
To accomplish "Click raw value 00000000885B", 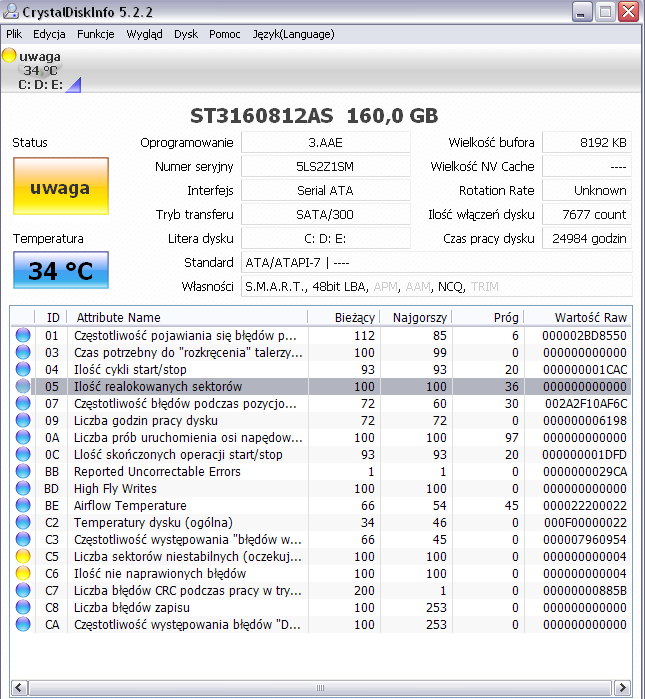I will click(x=585, y=591).
